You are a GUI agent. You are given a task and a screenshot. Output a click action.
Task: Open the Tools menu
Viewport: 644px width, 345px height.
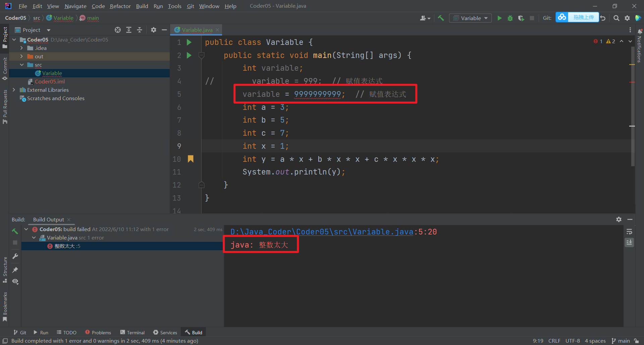point(174,6)
